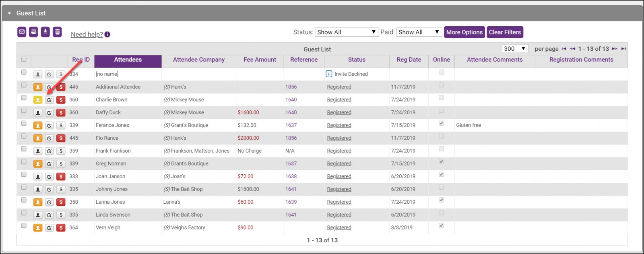This screenshot has width=644, height=254.
Task: Open the Need help? link
Action: (87, 35)
